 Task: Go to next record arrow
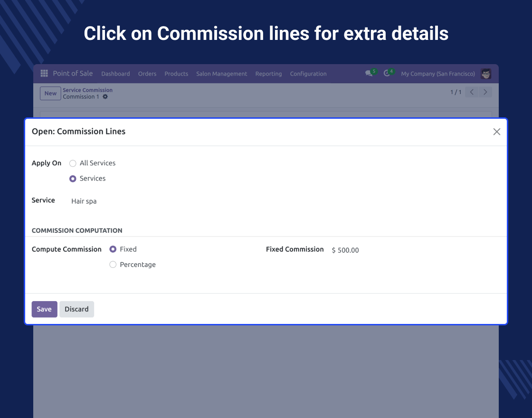click(485, 92)
